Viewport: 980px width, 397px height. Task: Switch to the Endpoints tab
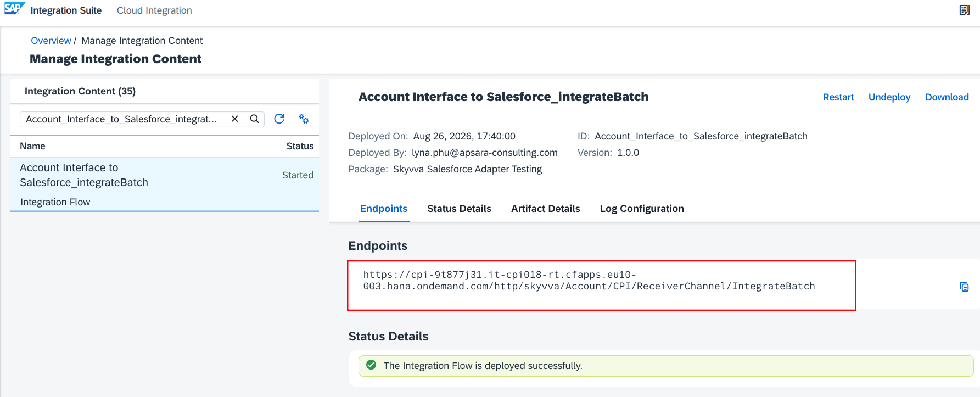tap(384, 209)
